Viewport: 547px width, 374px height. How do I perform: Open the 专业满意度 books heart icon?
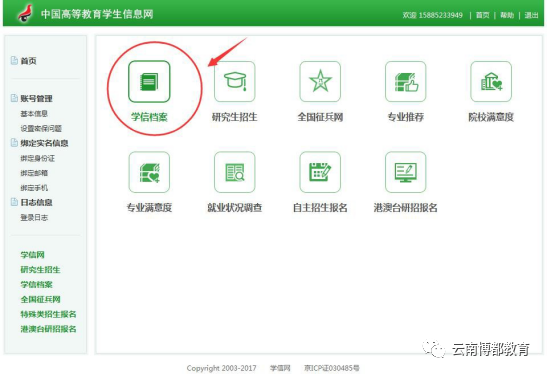[149, 172]
